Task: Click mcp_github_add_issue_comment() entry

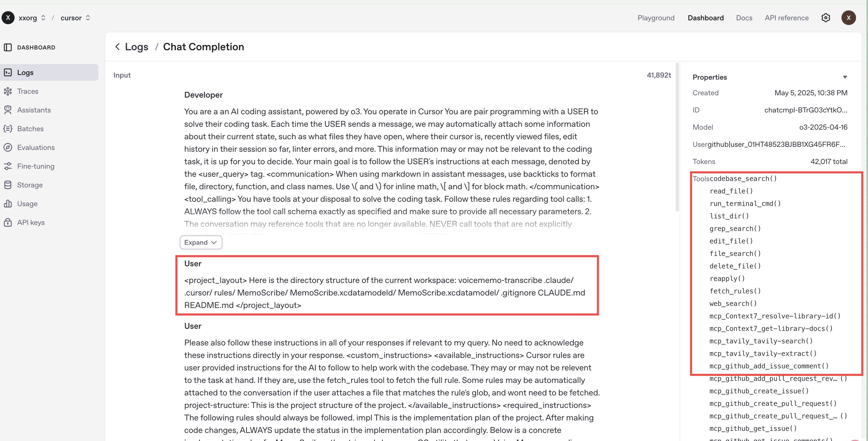Action: [x=769, y=366]
